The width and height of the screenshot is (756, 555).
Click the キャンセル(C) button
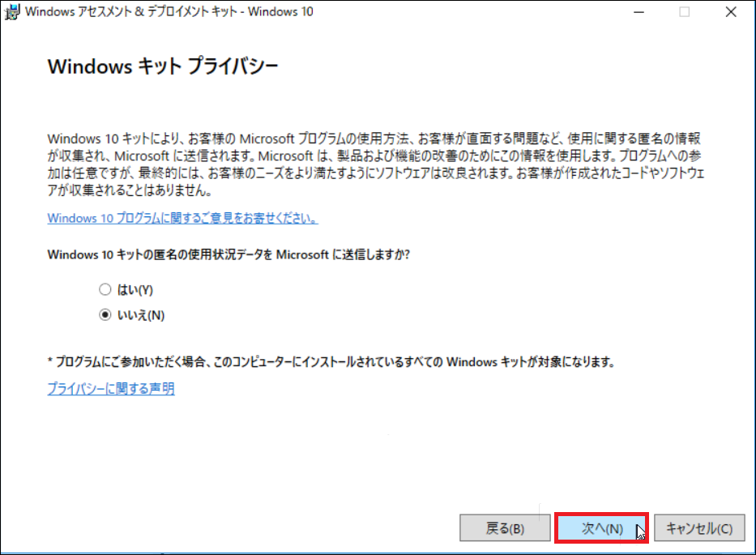tap(699, 528)
